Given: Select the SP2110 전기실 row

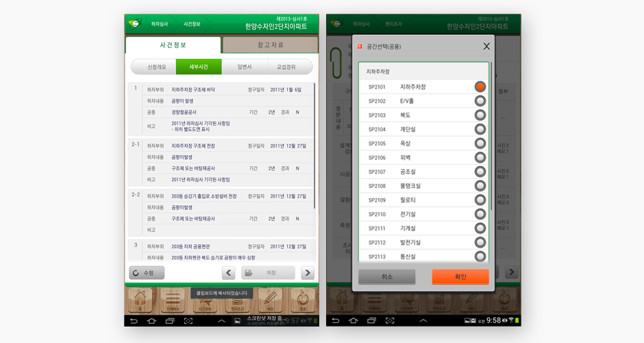Looking at the screenshot, I should click(x=424, y=214).
